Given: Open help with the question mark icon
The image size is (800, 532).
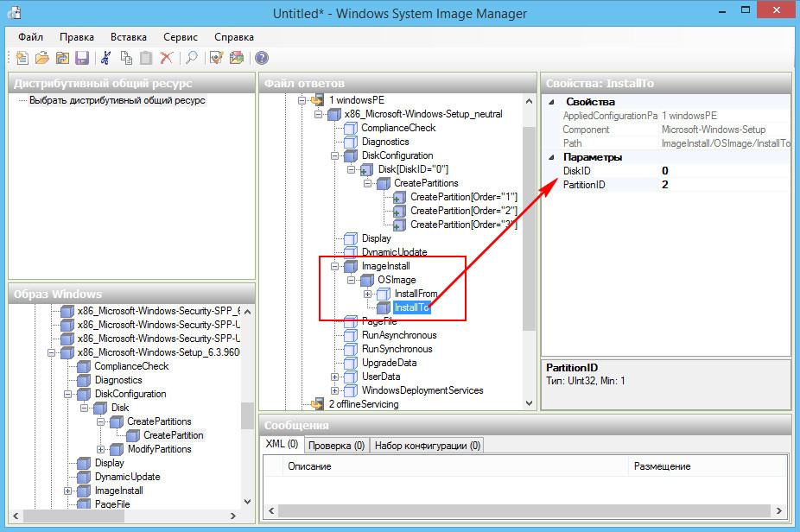Looking at the screenshot, I should coord(262,58).
